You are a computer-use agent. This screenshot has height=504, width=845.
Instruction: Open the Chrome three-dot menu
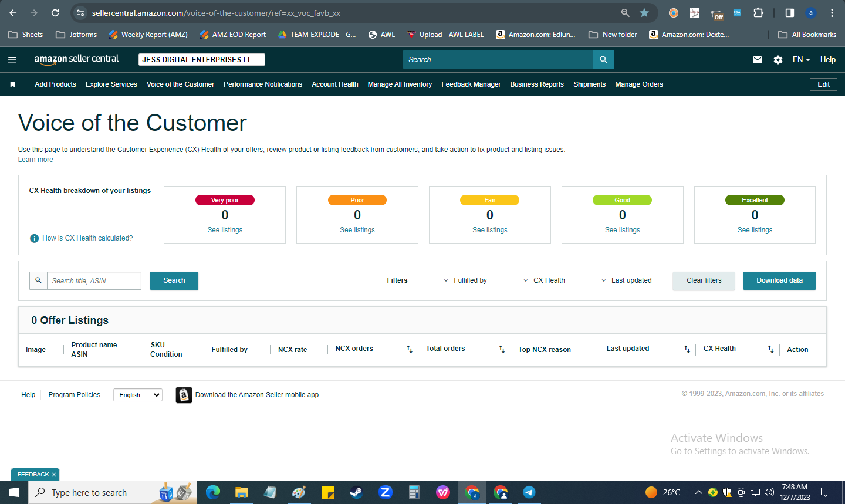click(832, 12)
